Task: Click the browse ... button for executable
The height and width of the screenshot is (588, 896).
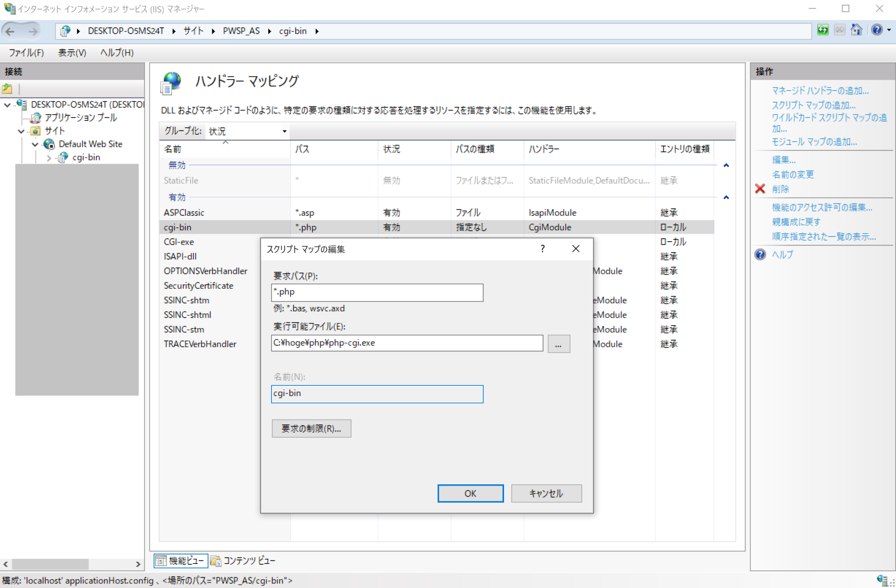Action: (x=558, y=343)
